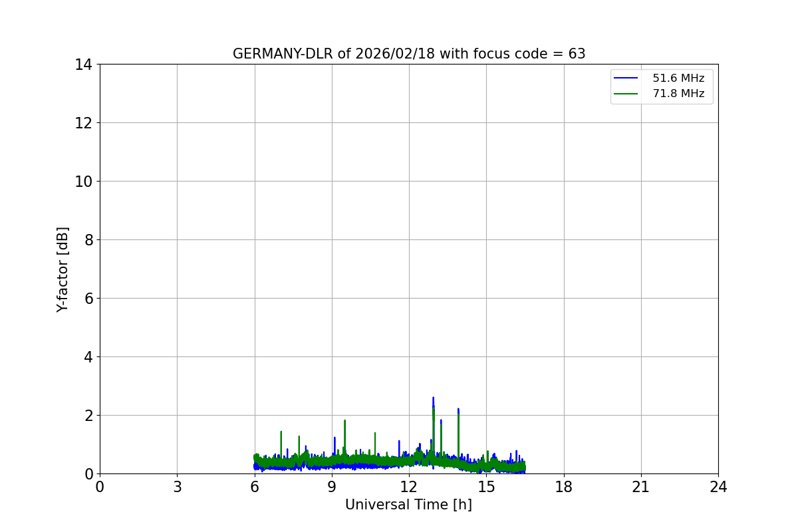Screen dimensions: 798x532
Task: Click y-axis tick label 4
Action: point(88,356)
